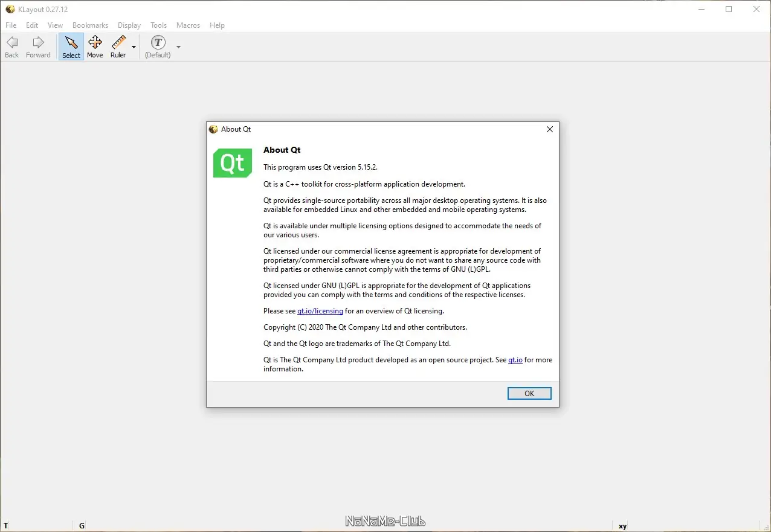Viewport: 771px width, 532px height.
Task: Expand the technology (Default) dropdown arrow
Action: point(178,47)
